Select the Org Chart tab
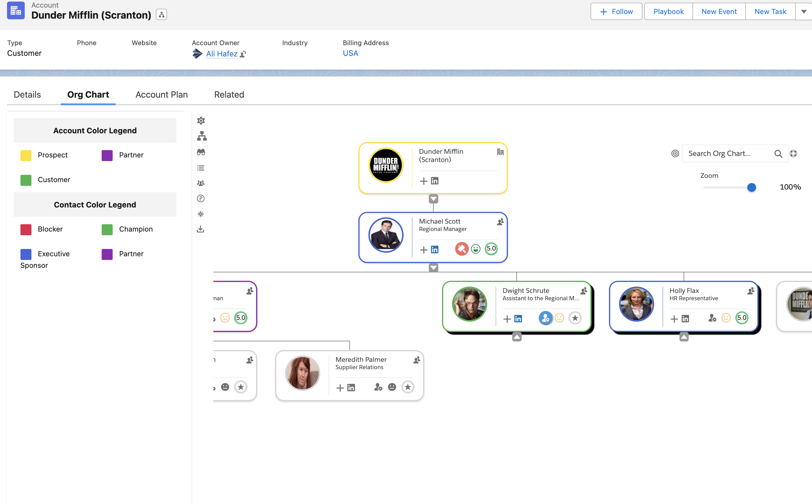Screen dimensions: 812x504 tap(88, 95)
